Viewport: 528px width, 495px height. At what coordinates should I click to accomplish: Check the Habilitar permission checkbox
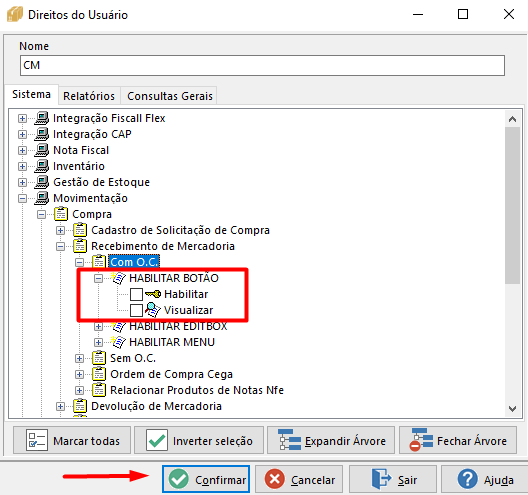point(136,294)
